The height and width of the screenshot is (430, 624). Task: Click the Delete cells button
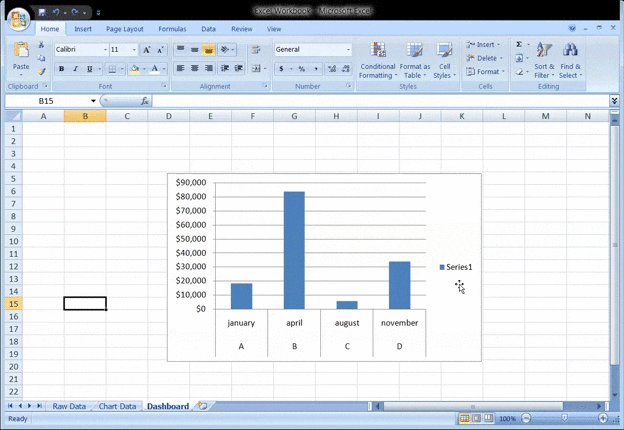(x=487, y=58)
